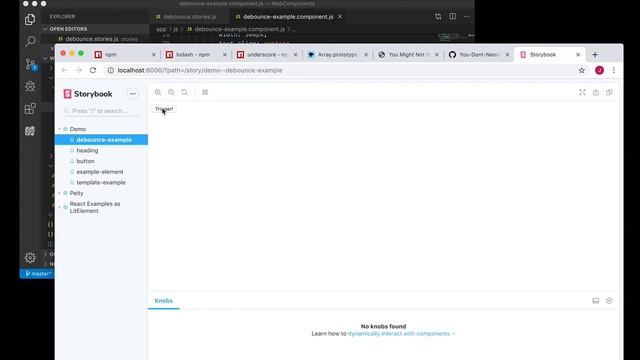Viewport: 640px width, 360px height.
Task: Close the debounce-example.component.js tab in VS Code
Action: pos(340,17)
